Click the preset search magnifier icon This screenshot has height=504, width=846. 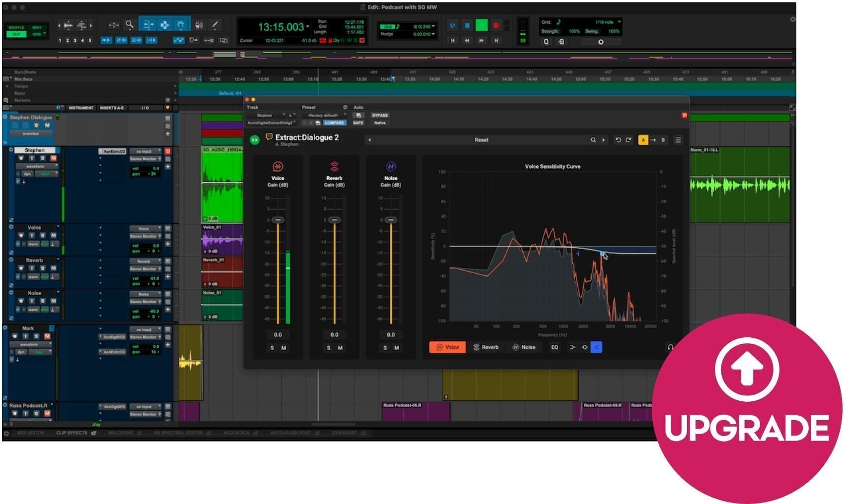[593, 140]
